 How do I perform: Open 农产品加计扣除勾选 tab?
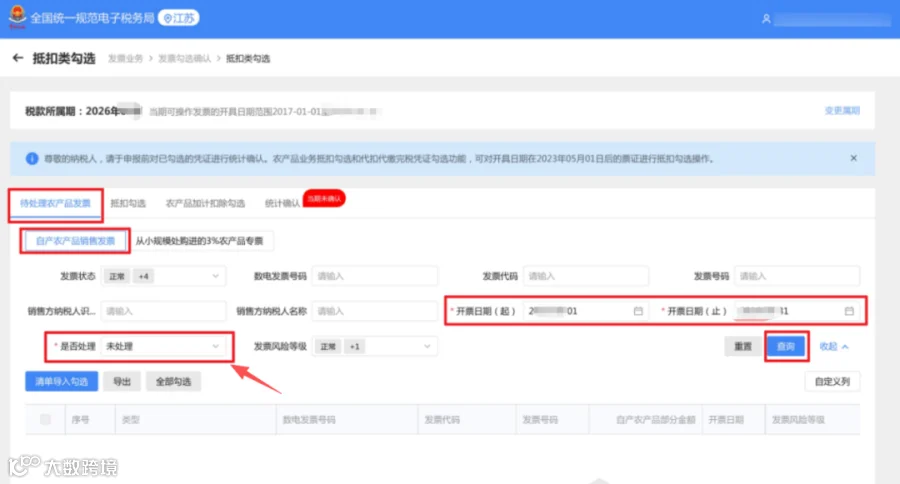click(x=205, y=203)
